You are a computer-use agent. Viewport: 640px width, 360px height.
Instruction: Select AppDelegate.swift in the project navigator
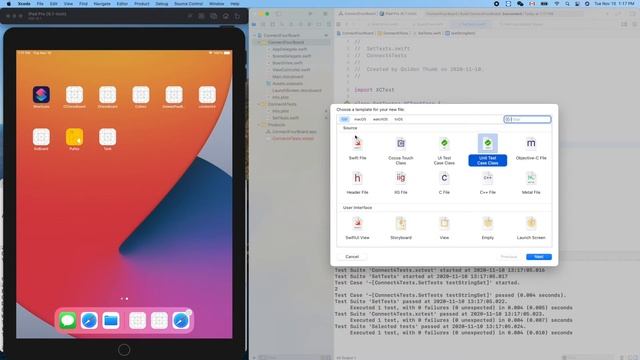pyautogui.click(x=289, y=49)
